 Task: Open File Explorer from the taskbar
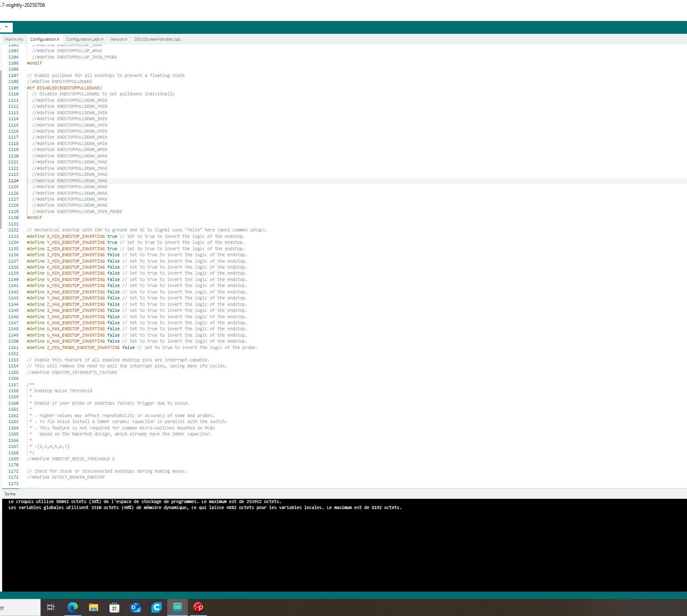[x=94, y=607]
